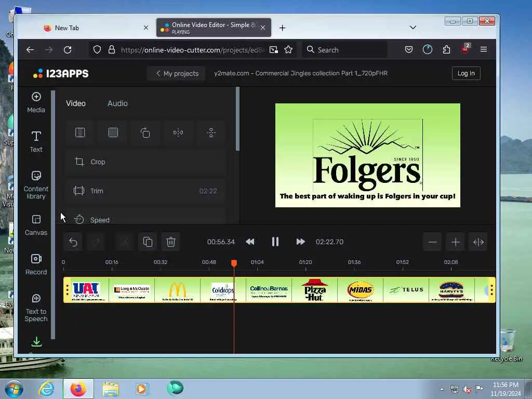Fit the timeline to width
This screenshot has height=399, width=532.
click(x=478, y=242)
